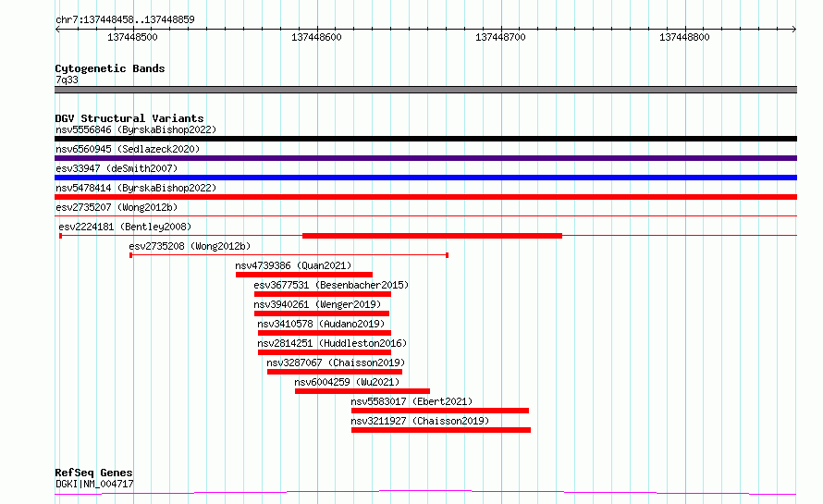Screen dimensions: 823x504
Task: Select the nsv6004259 red bar
Action: (x=362, y=391)
